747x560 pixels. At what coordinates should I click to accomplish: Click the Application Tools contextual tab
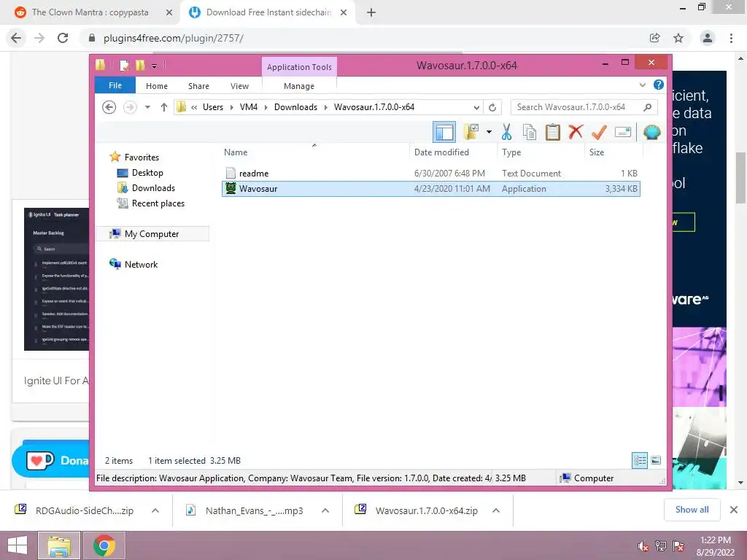click(x=299, y=67)
